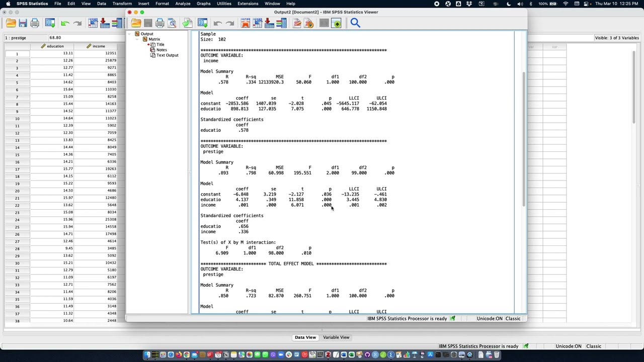Open the Transform menu
Image resolution: width=644 pixels, height=362 pixels.
(122, 4)
